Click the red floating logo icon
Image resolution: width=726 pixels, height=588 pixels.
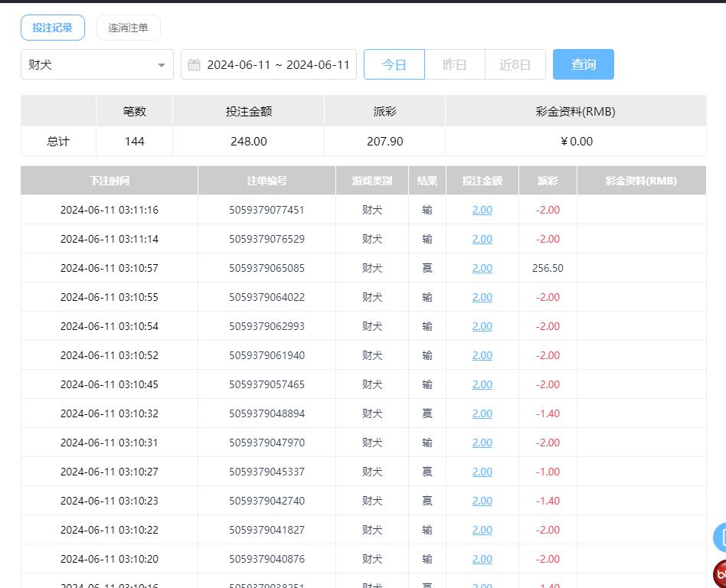pyautogui.click(x=721, y=574)
